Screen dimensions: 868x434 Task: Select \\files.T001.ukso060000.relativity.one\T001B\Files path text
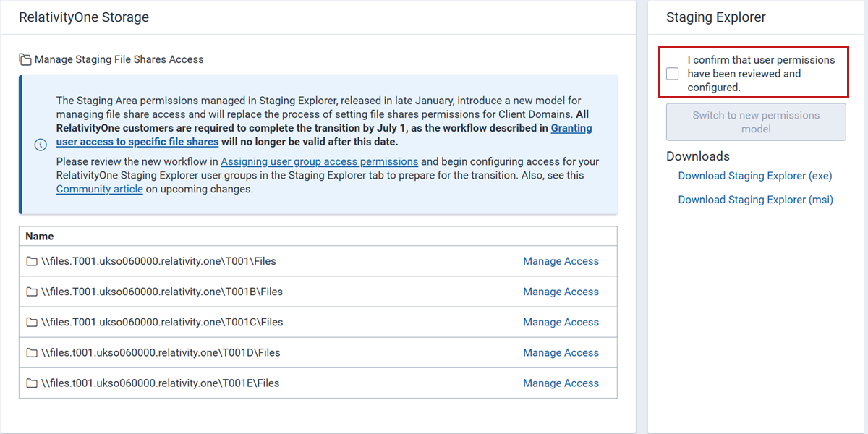(162, 292)
